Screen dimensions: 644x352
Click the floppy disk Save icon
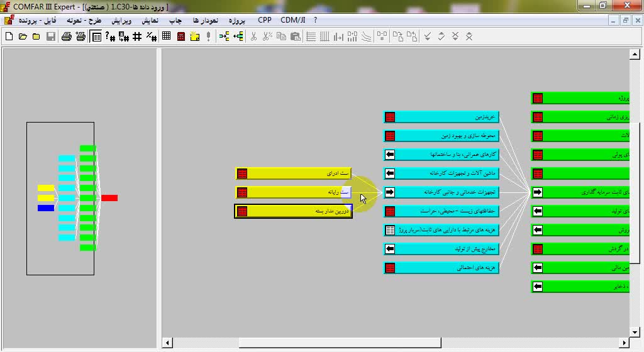click(51, 36)
